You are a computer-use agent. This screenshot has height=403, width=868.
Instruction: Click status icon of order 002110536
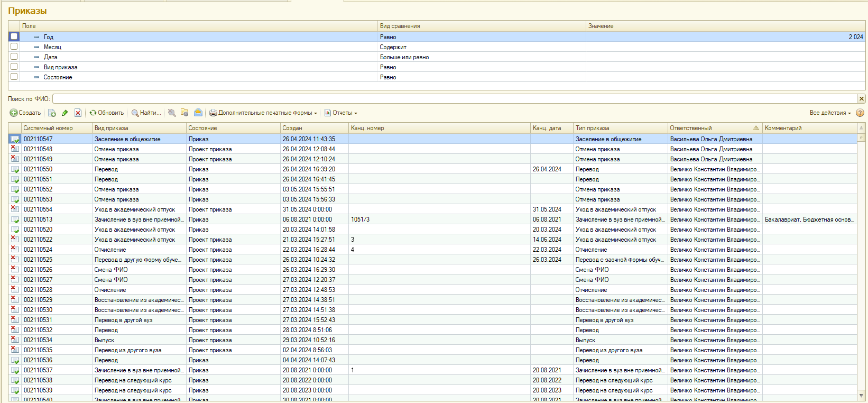(x=15, y=360)
